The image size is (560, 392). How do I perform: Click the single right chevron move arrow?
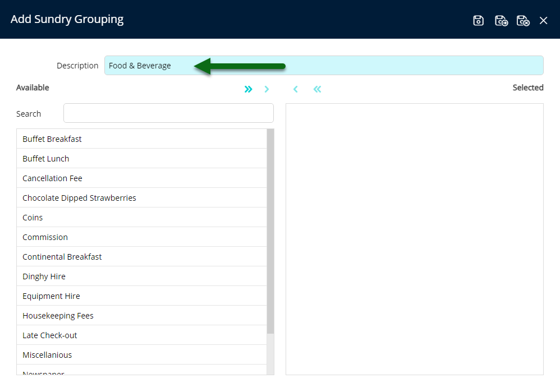pyautogui.click(x=267, y=89)
